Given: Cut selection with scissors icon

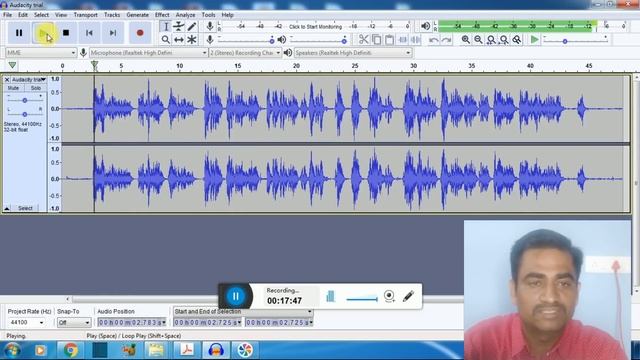Looking at the screenshot, I should click(363, 40).
